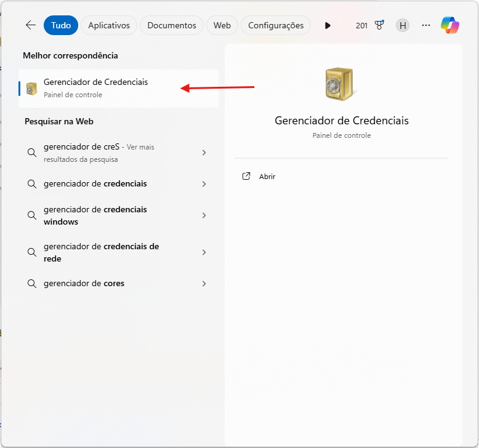
Task: Click the search icon beside 'gerenciador de cores'
Action: point(32,284)
